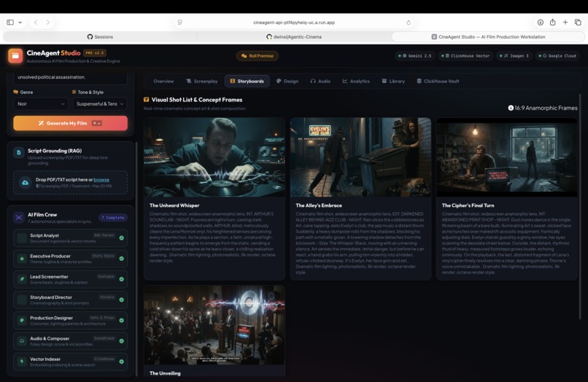Open The Alley's Embrace storyboard image
This screenshot has height=382, width=588.
[x=360, y=157]
